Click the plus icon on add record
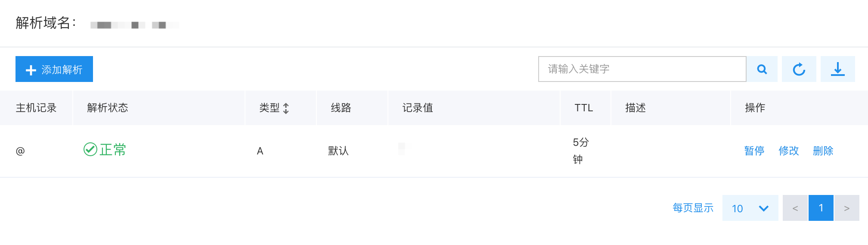 click(x=31, y=70)
